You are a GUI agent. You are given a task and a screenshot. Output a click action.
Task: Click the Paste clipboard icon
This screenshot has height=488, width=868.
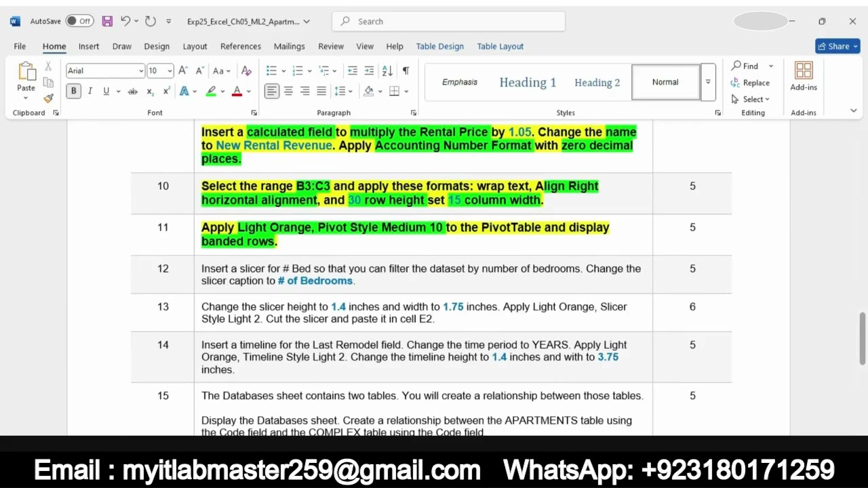pos(26,71)
